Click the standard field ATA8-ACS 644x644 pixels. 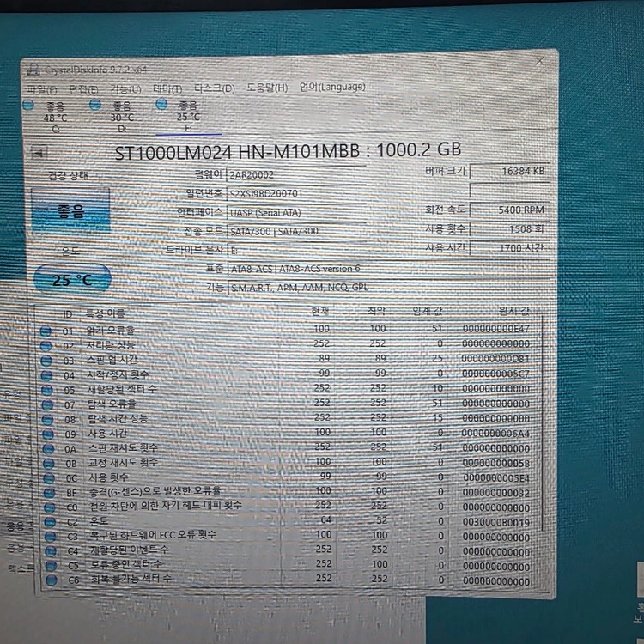388,269
